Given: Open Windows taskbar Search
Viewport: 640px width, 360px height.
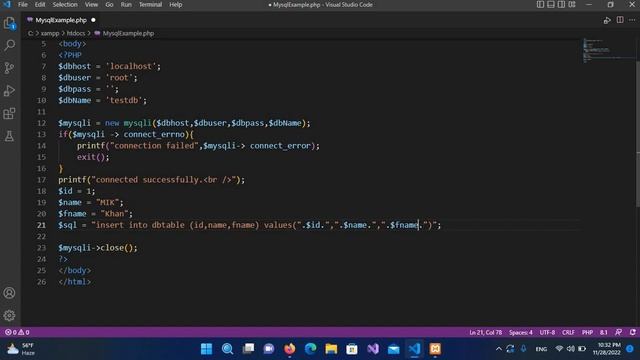Looking at the screenshot, I should pyautogui.click(x=227, y=349).
